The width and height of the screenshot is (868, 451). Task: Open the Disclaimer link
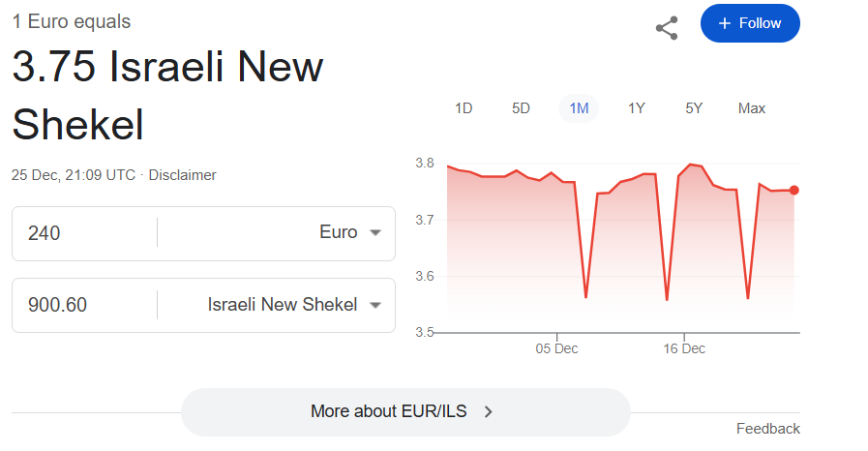pos(182,175)
